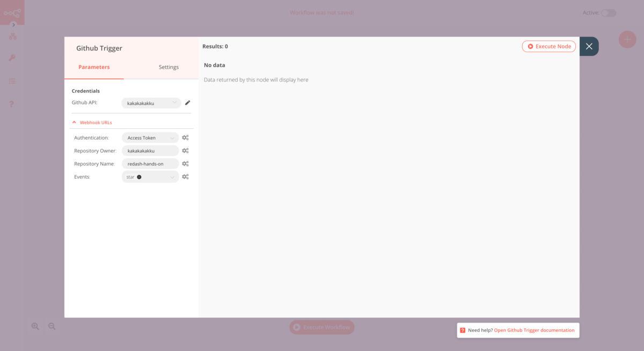Viewport: 644px width, 351px height.
Task: Click the Repository Name input field
Action: point(150,164)
